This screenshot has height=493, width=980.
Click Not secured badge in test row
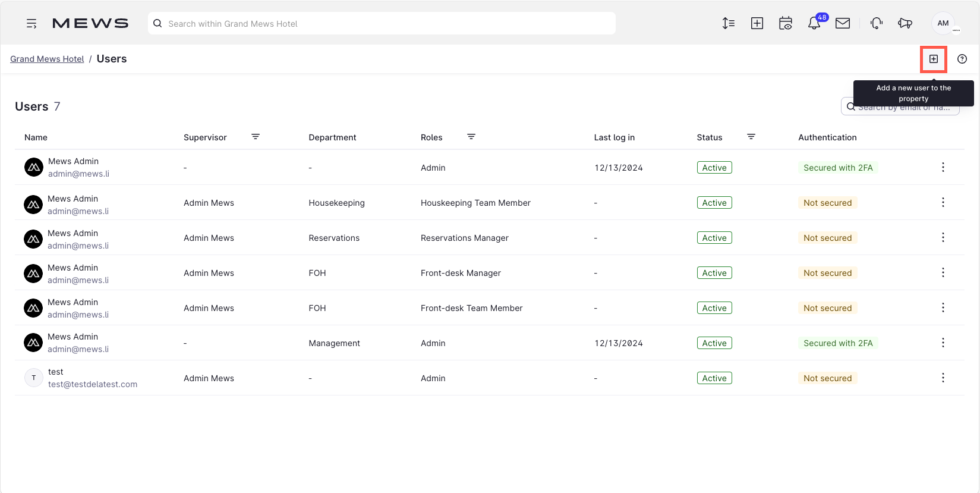click(x=827, y=378)
